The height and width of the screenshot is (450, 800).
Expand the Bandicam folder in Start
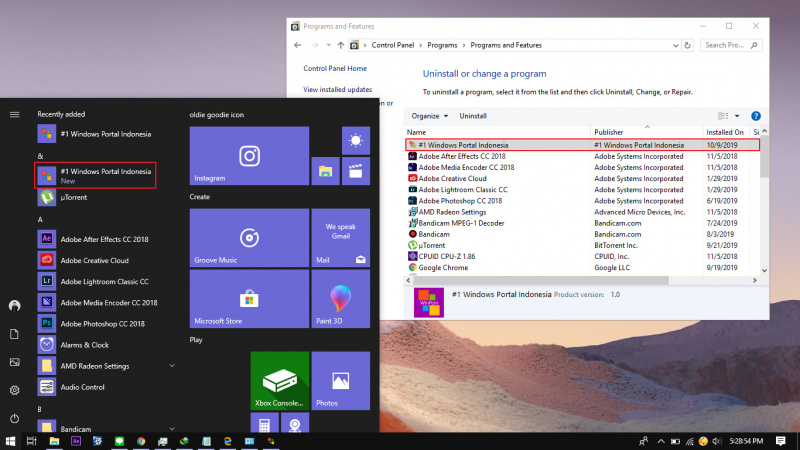click(x=172, y=429)
